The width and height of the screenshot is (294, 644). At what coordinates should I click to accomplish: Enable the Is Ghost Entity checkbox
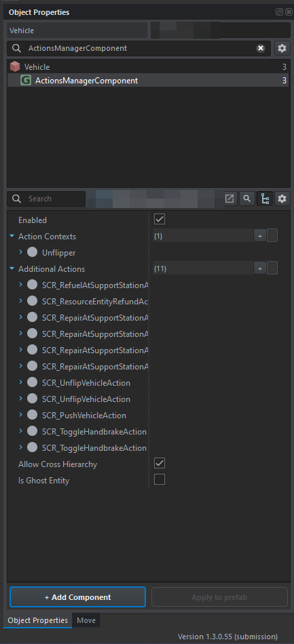(160, 479)
